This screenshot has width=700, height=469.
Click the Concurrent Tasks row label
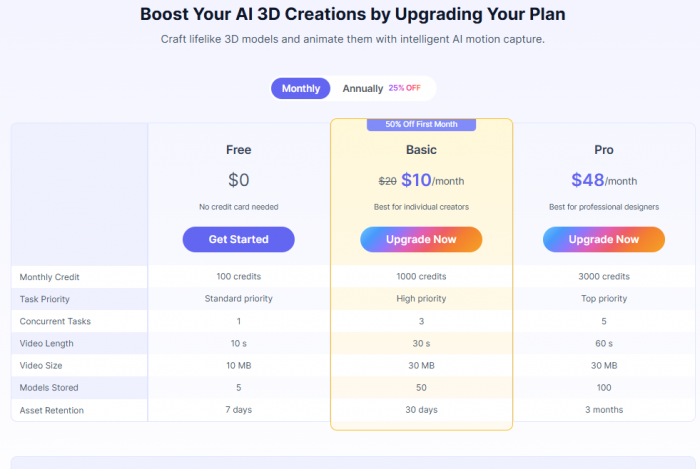tap(54, 321)
